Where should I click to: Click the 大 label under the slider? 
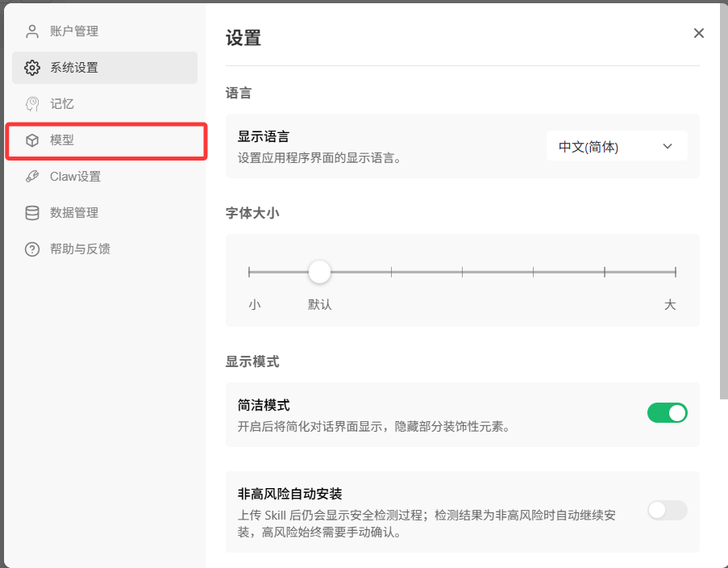click(x=669, y=304)
